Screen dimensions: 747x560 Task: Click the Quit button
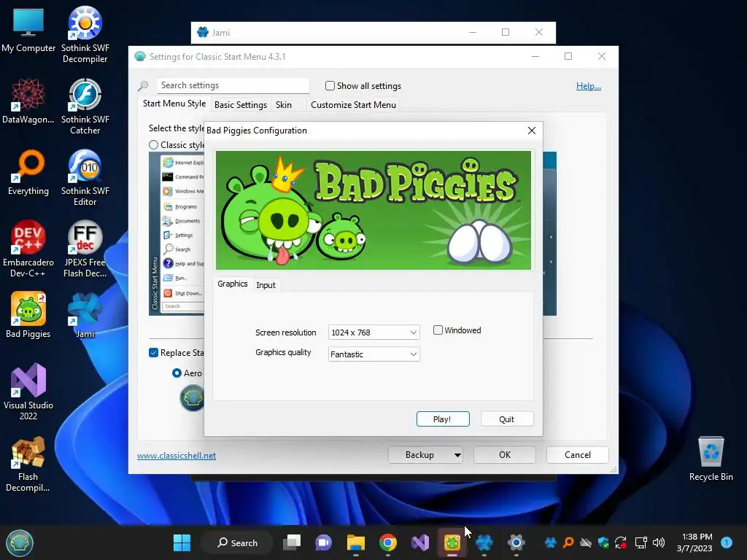(507, 419)
